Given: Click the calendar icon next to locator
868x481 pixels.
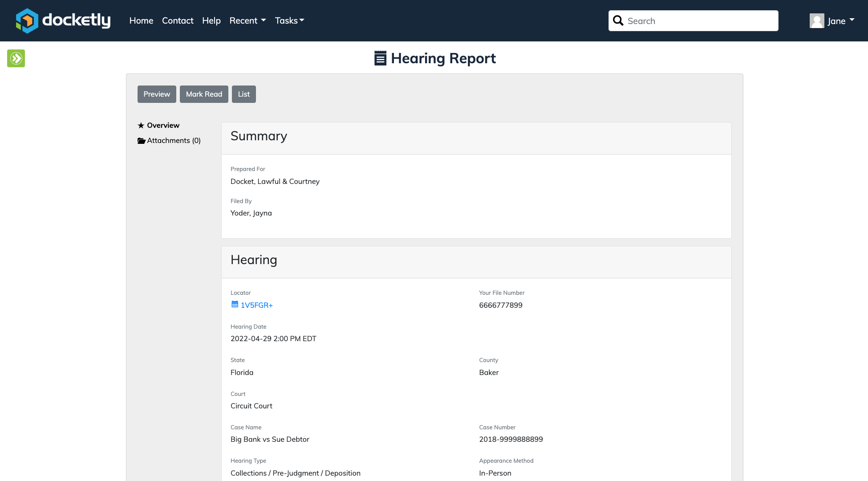Looking at the screenshot, I should pos(235,305).
